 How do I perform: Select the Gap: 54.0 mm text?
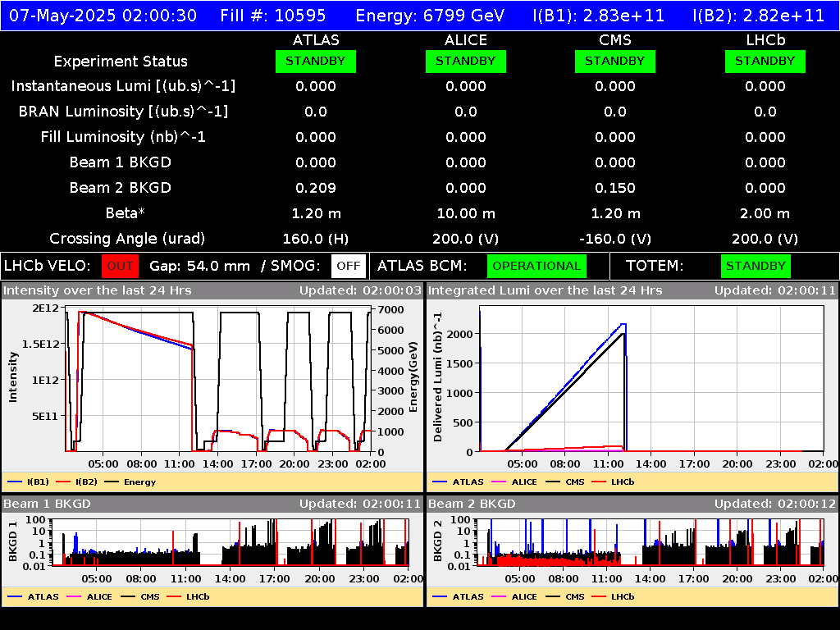pos(199,266)
